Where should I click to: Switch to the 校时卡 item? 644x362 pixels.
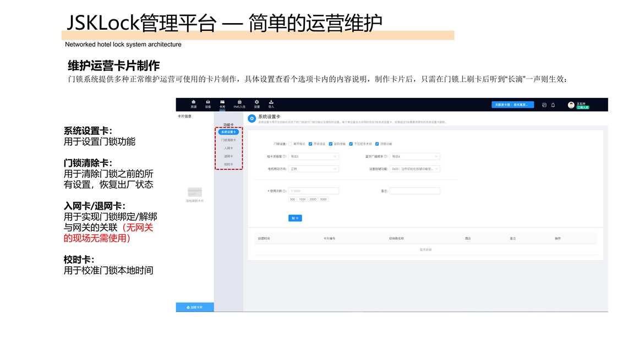coord(228,164)
